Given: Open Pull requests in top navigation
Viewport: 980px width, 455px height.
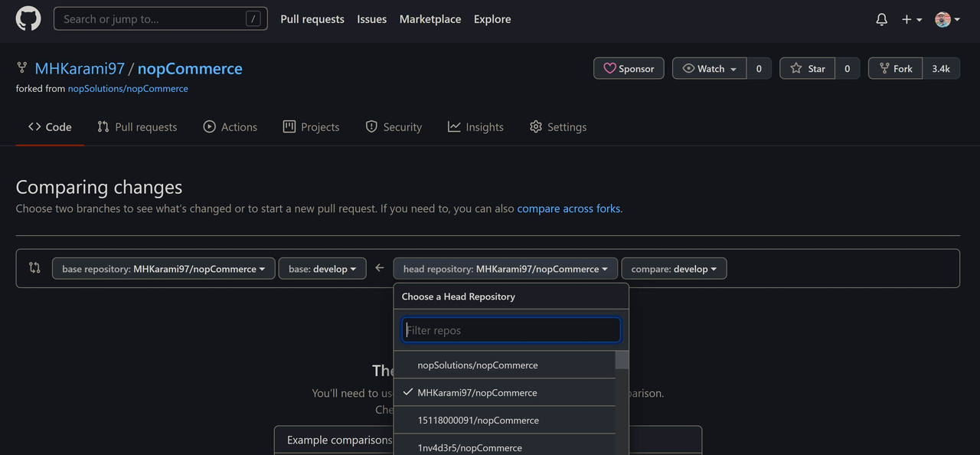Looking at the screenshot, I should (312, 19).
